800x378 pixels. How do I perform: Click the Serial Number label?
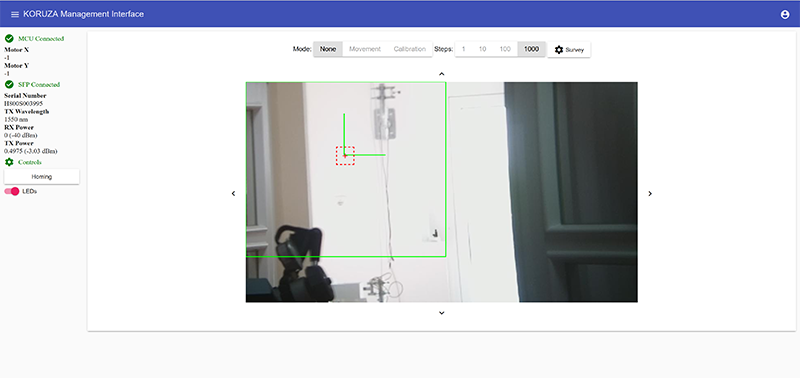click(x=25, y=95)
